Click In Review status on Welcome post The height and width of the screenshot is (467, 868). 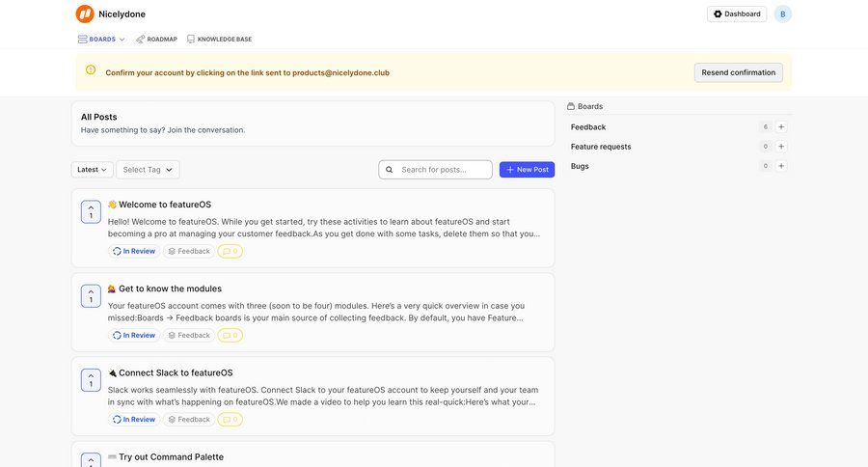coord(134,251)
